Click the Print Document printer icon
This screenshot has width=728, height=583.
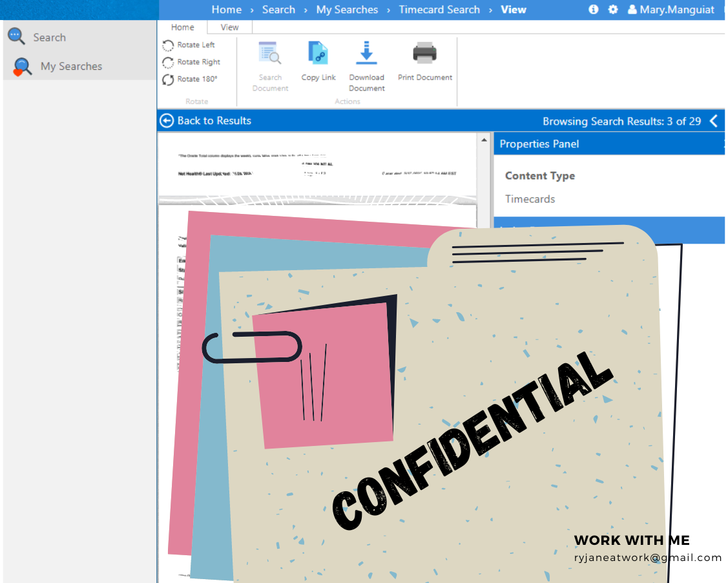point(425,53)
